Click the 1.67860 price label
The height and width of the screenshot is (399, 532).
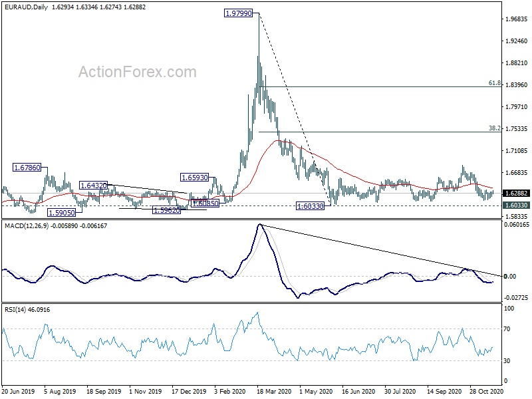tap(27, 168)
